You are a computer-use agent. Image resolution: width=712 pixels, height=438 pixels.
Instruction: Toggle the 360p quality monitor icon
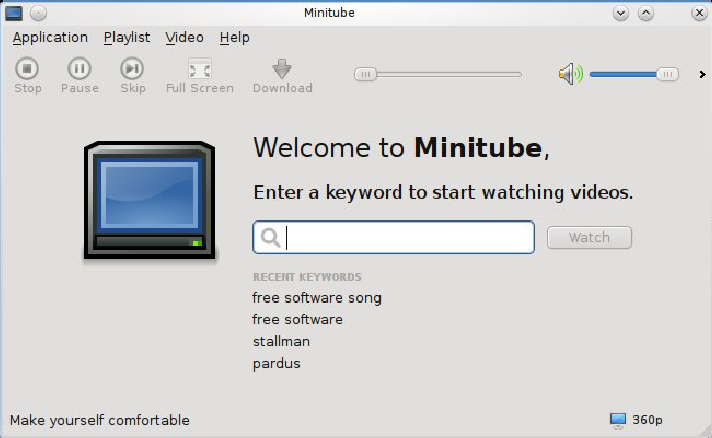pyautogui.click(x=618, y=420)
